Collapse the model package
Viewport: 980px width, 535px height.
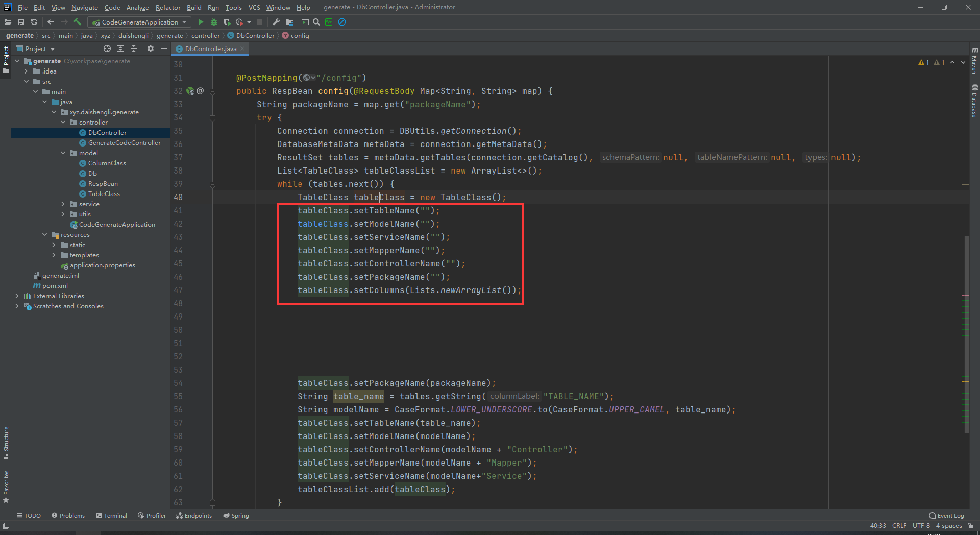pyautogui.click(x=63, y=153)
